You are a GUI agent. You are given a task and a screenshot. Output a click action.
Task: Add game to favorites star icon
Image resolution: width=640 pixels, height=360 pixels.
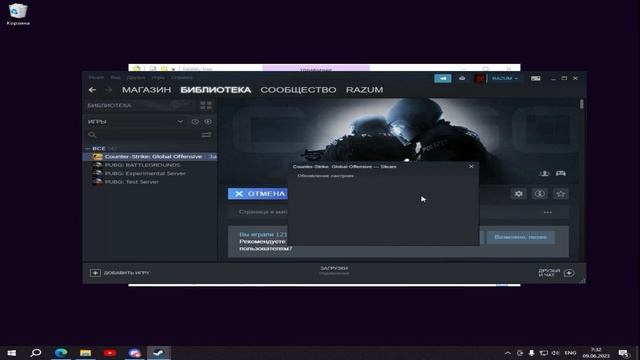(561, 194)
